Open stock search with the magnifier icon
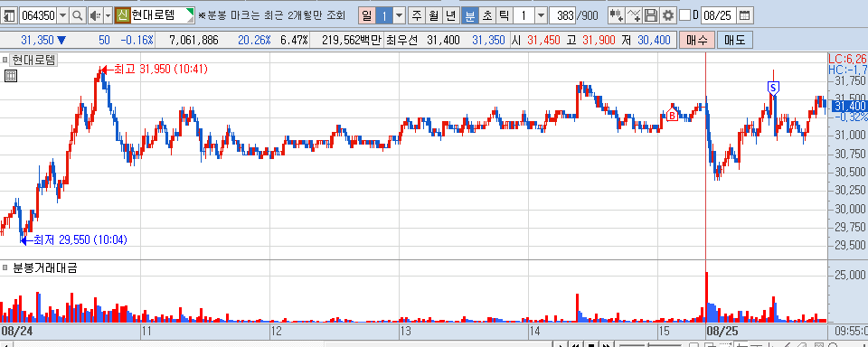This screenshot has height=347, width=868. point(78,15)
